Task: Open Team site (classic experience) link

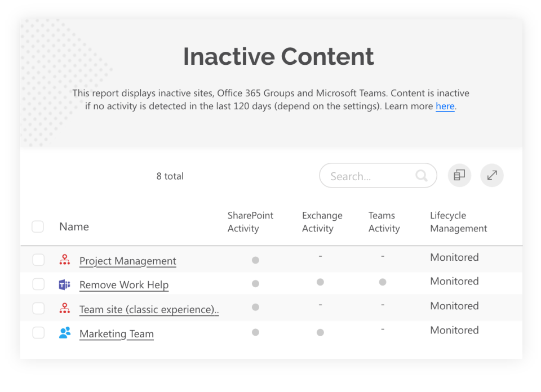Action: (x=149, y=309)
